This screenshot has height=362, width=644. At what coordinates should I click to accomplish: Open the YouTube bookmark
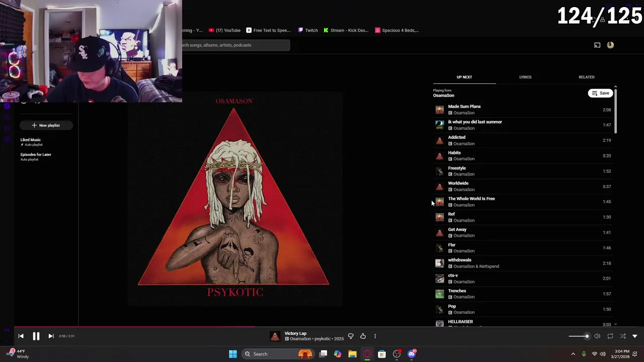pyautogui.click(x=224, y=30)
